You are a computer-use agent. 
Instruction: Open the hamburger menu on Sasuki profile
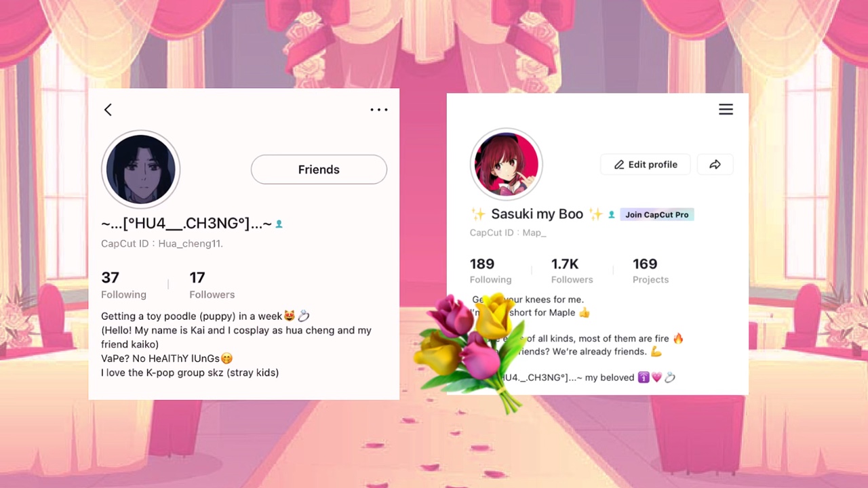click(726, 109)
